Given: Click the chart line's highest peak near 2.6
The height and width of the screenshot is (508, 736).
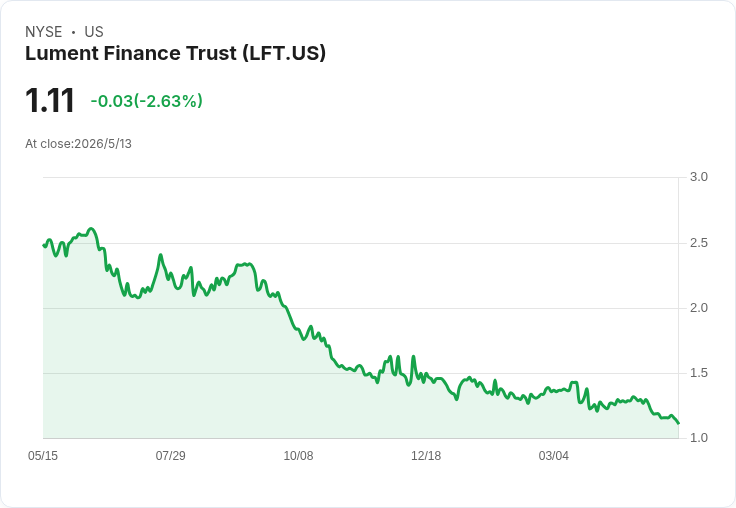Looking at the screenshot, I should click(92, 229).
